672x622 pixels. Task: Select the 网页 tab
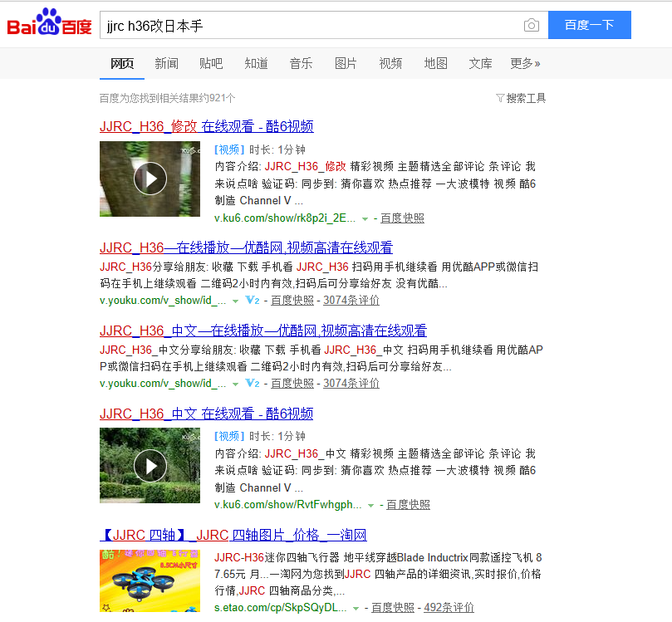click(122, 63)
